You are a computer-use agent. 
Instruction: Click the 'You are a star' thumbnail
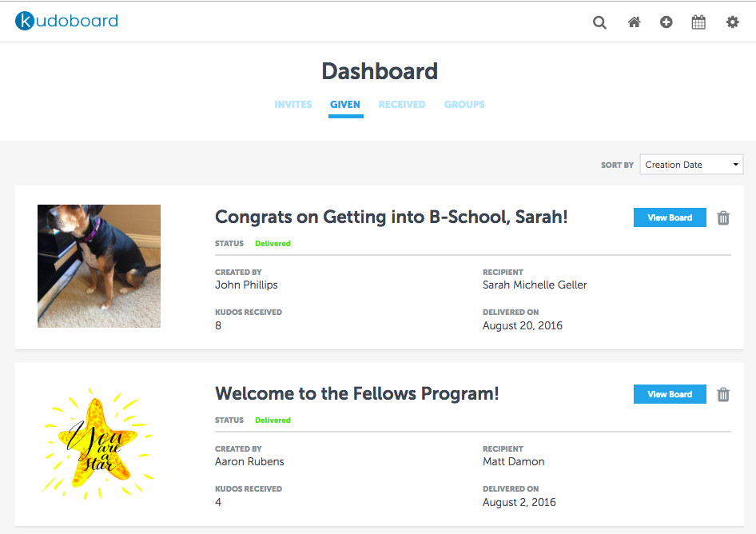pos(99,443)
